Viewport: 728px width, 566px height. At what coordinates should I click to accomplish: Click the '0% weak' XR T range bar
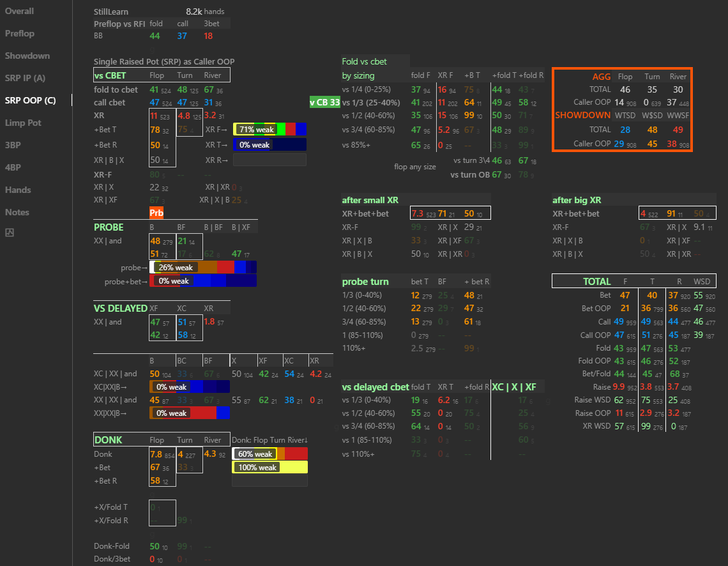coord(269,145)
